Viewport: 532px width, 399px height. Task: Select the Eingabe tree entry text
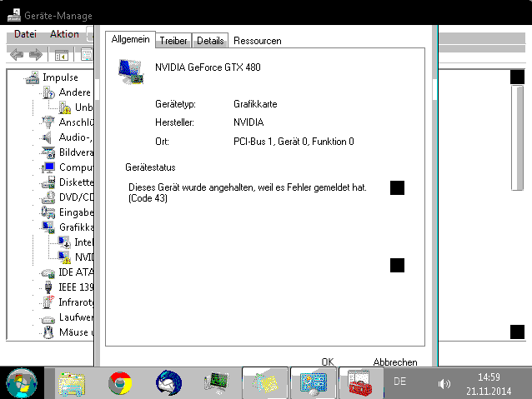click(77, 212)
